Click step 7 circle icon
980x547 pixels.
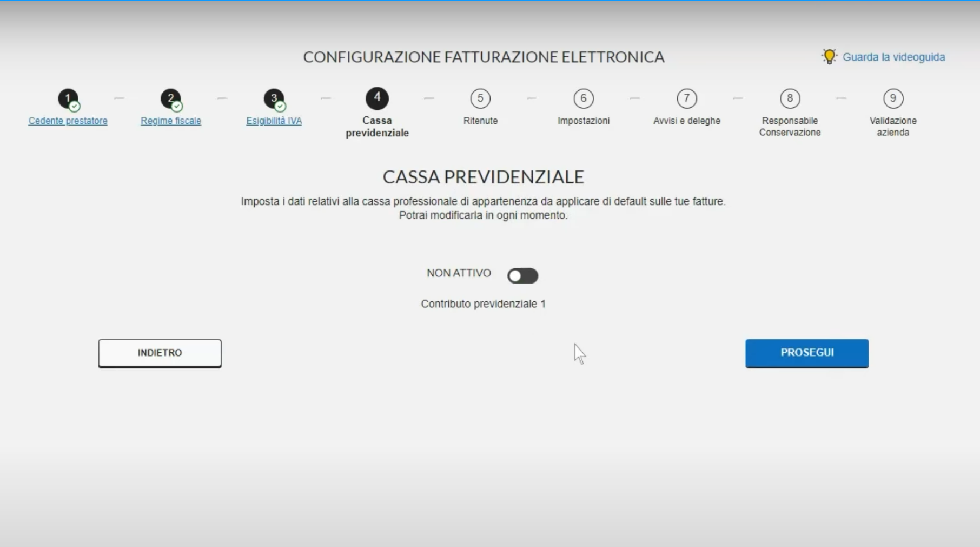687,98
